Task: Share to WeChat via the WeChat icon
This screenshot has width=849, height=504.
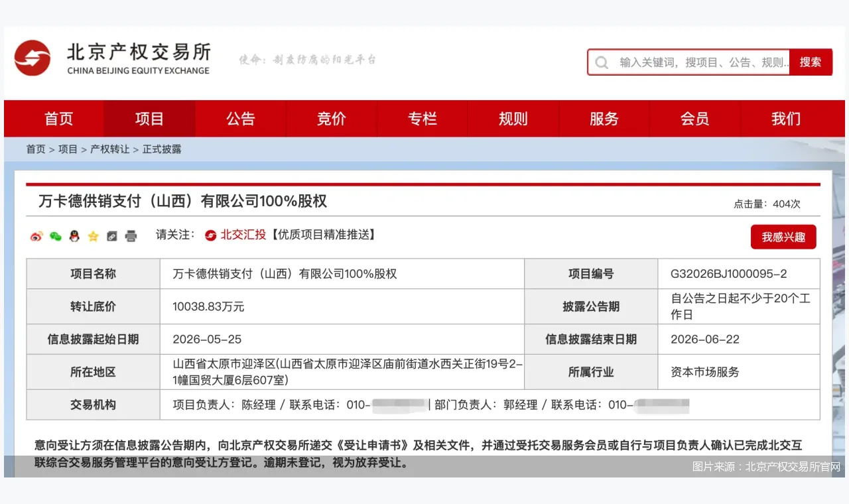Action: tap(56, 235)
